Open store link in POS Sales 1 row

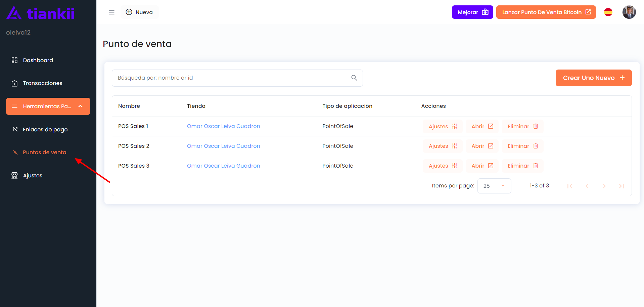(223, 126)
